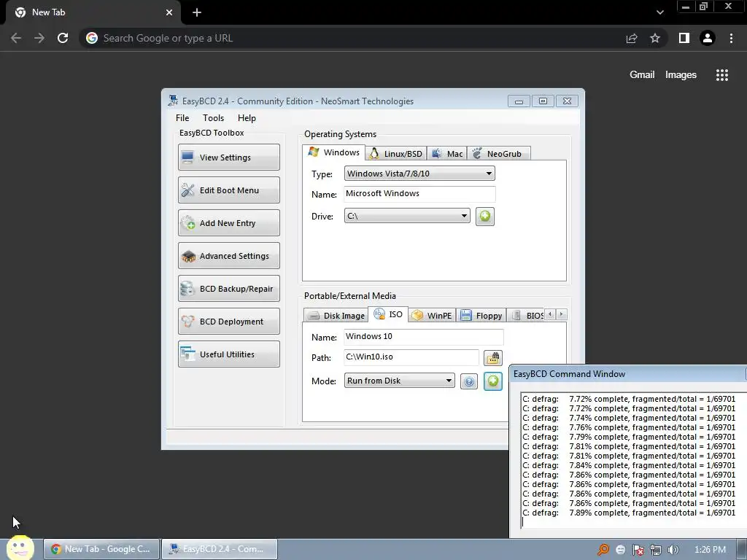Bookmark this tab with star icon
The height and width of the screenshot is (560, 747).
[655, 38]
